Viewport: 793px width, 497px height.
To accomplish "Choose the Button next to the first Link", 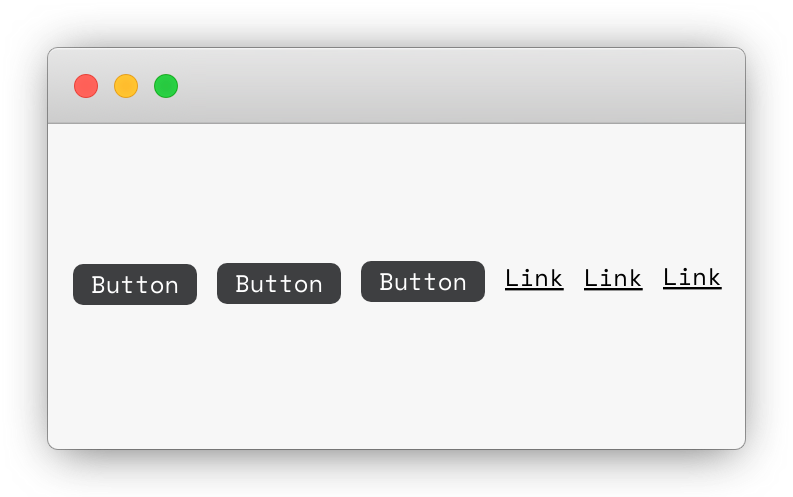I will click(423, 281).
